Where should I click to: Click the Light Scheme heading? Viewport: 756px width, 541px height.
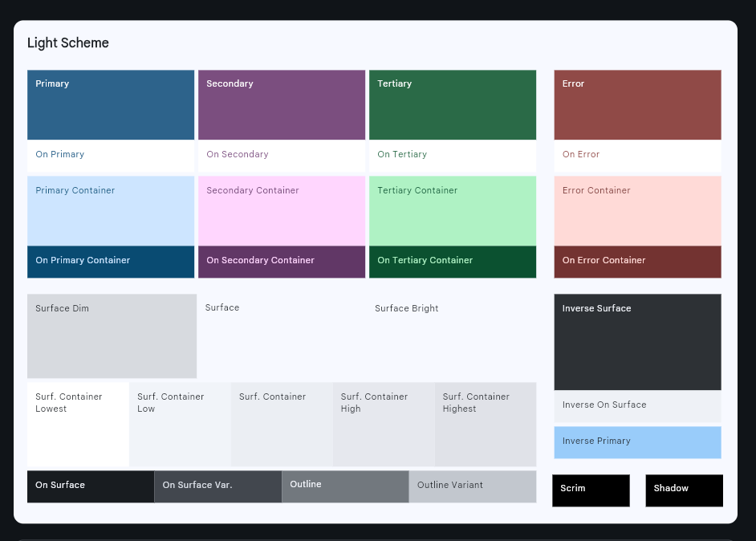point(68,43)
